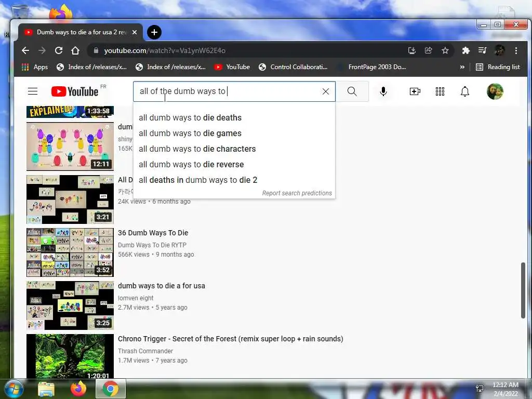The width and height of the screenshot is (532, 399).
Task: Open the Create video icon
Action: click(415, 91)
